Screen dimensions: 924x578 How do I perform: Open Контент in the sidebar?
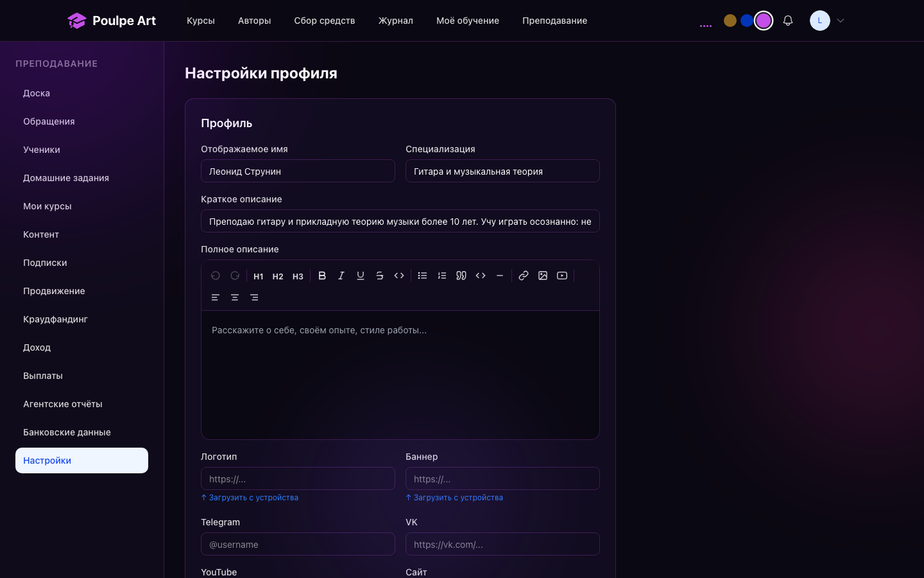tap(81, 234)
